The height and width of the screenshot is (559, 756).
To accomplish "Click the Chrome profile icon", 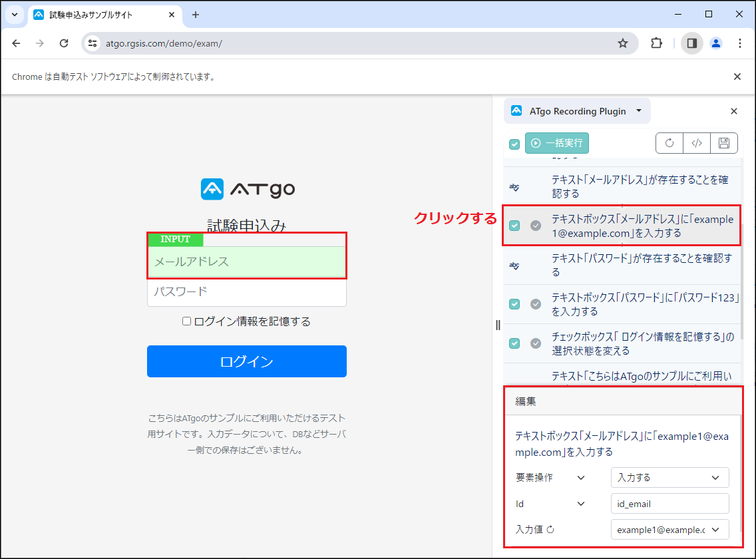I will [715, 43].
